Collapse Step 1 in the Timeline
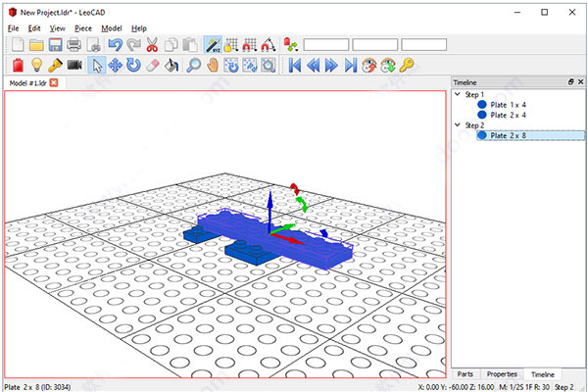 click(457, 95)
